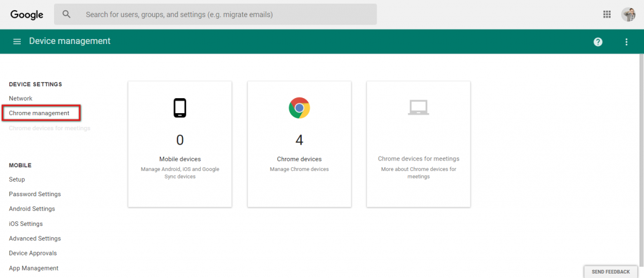Click the mobile phone icon

(x=180, y=108)
